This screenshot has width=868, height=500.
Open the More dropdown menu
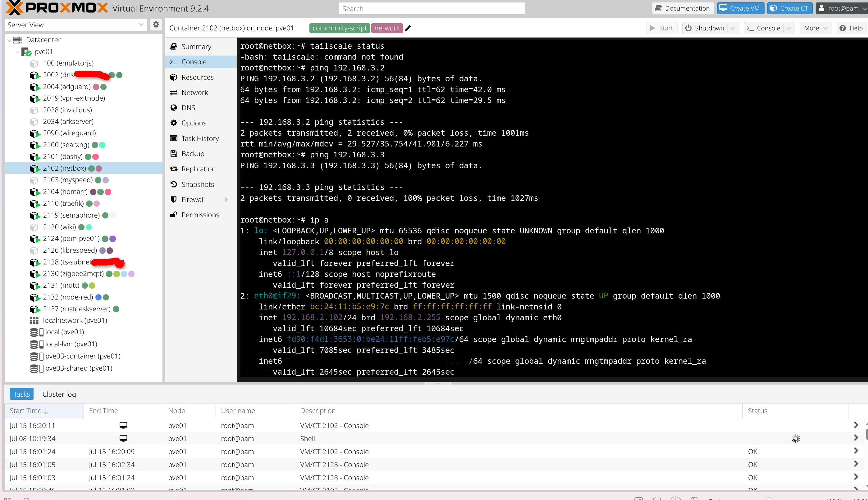pyautogui.click(x=816, y=28)
